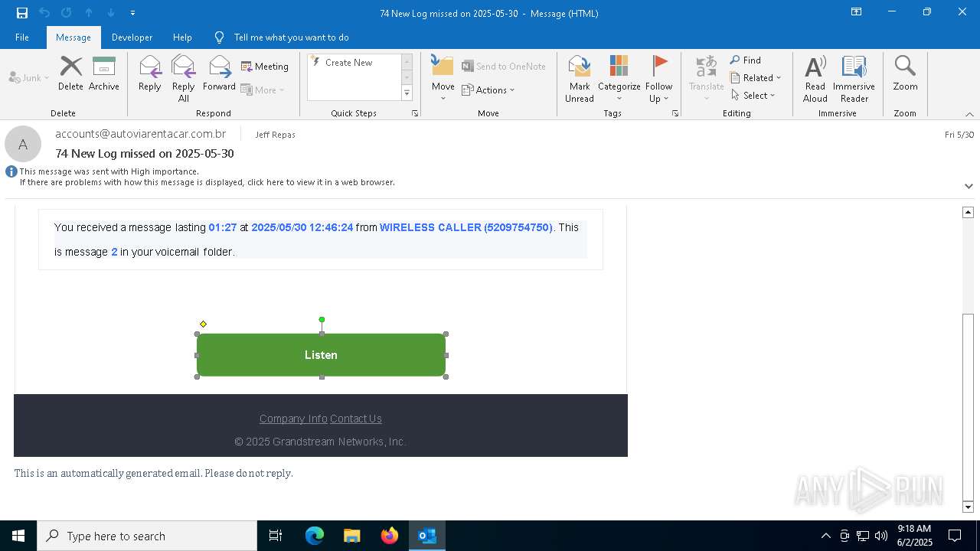
Task: Click Reply All
Action: point(184,78)
